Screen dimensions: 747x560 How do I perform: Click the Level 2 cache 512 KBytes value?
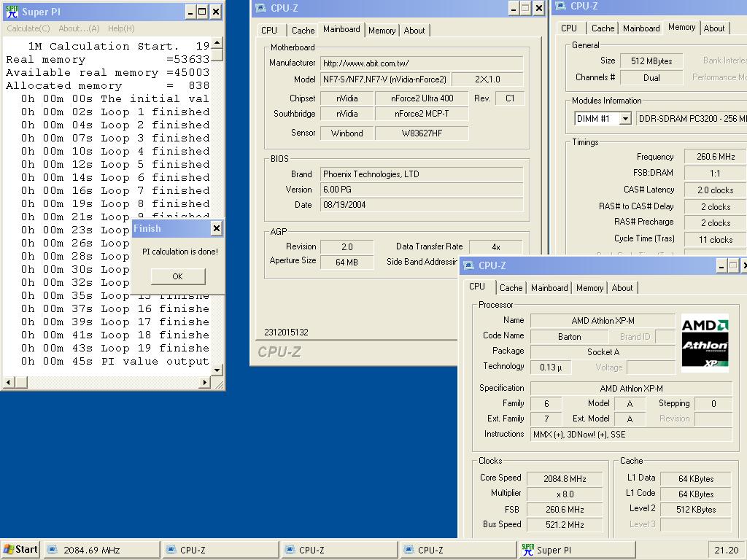pos(695,510)
